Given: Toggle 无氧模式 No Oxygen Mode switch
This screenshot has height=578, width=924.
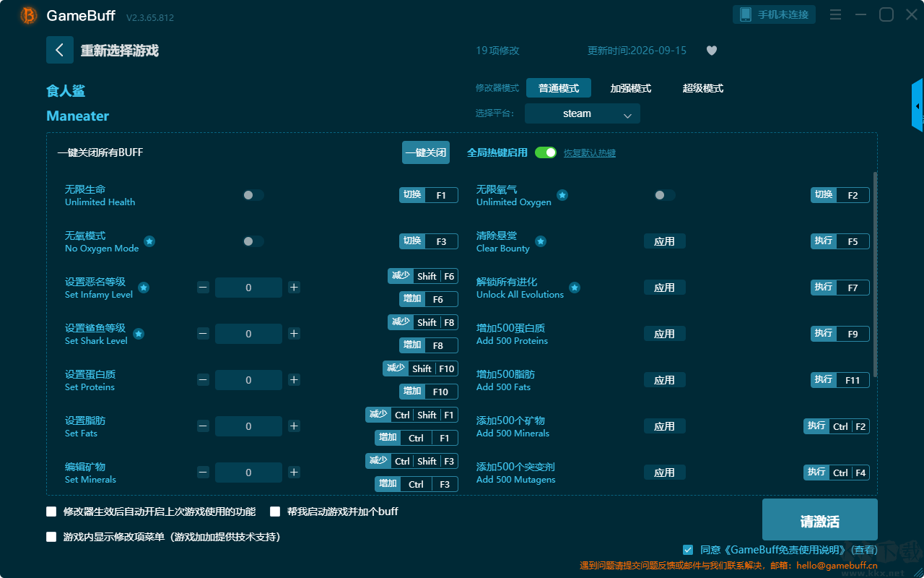Looking at the screenshot, I should click(x=253, y=241).
